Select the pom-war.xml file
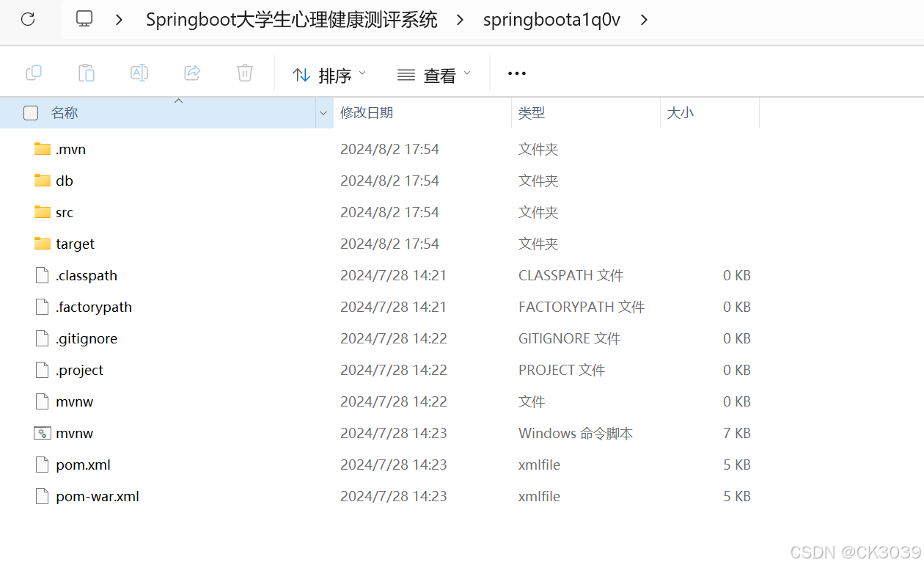The height and width of the screenshot is (568, 924). coord(97,496)
